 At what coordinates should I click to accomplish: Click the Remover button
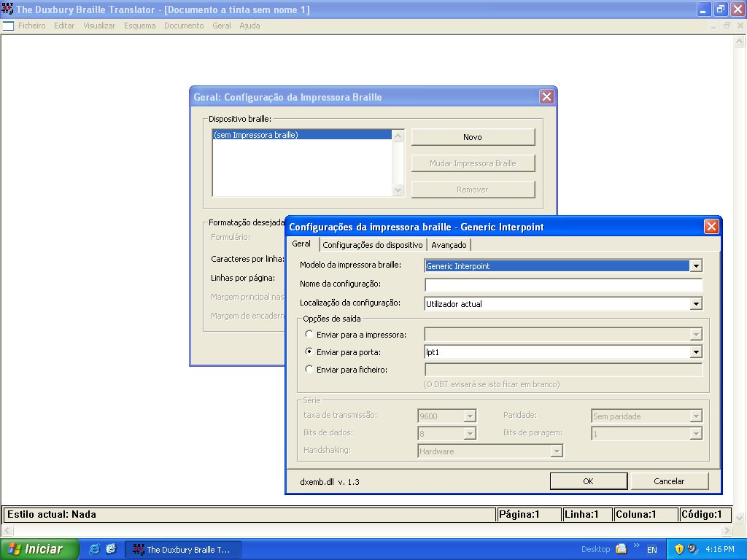tap(473, 190)
